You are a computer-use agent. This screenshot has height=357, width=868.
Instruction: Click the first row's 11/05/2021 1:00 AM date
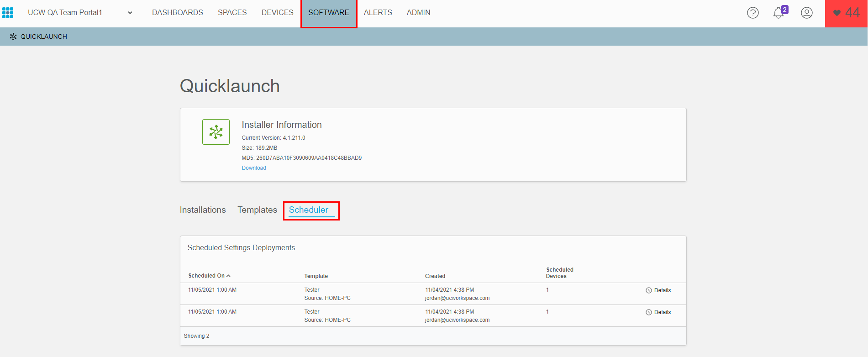pos(212,290)
